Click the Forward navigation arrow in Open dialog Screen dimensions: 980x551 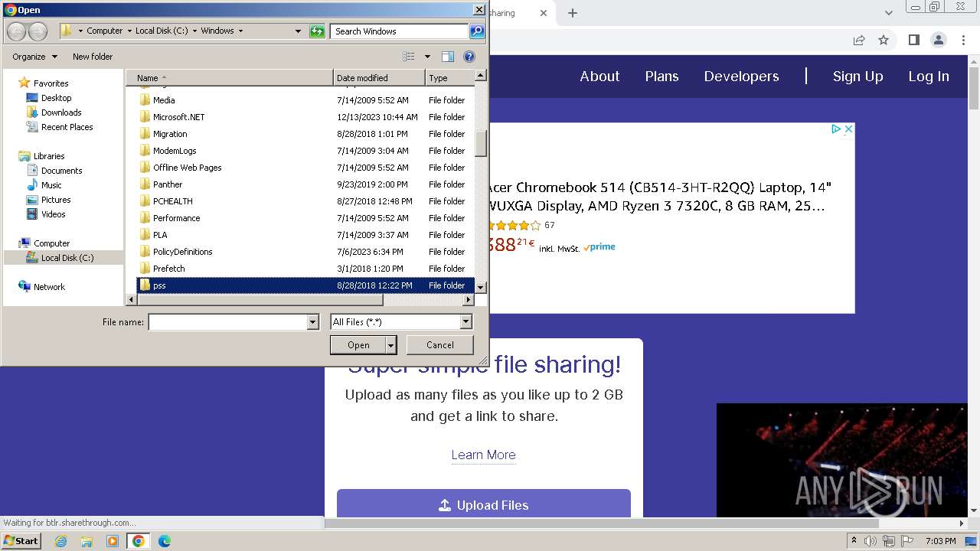[x=38, y=31]
